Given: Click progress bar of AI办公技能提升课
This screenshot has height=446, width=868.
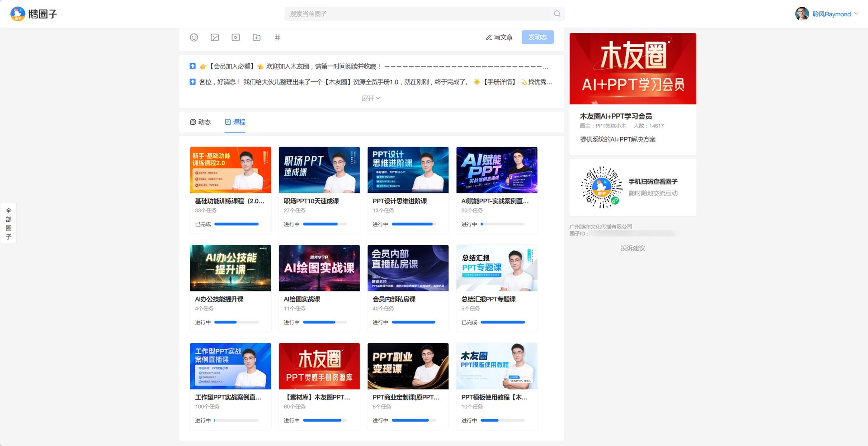Looking at the screenshot, I should pyautogui.click(x=236, y=322).
